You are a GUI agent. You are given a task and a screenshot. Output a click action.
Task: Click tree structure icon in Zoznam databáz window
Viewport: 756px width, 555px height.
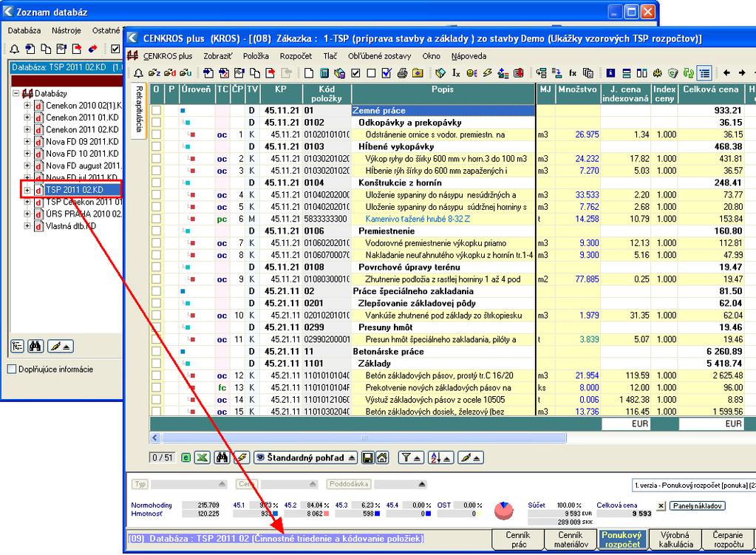(17, 346)
